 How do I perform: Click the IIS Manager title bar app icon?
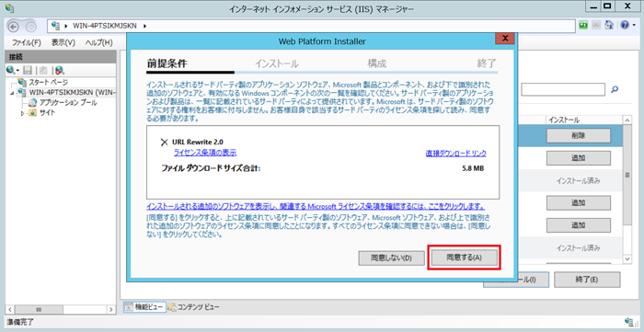[x=9, y=7]
